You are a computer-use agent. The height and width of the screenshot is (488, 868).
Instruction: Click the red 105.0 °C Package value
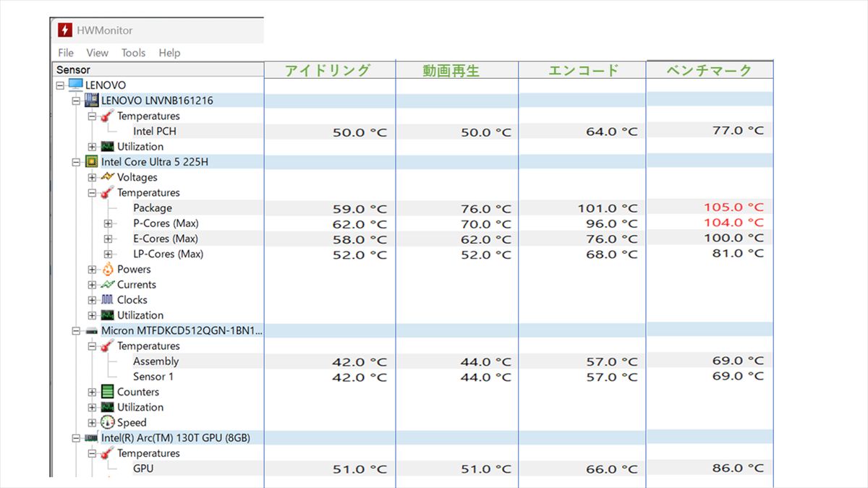[x=733, y=207]
